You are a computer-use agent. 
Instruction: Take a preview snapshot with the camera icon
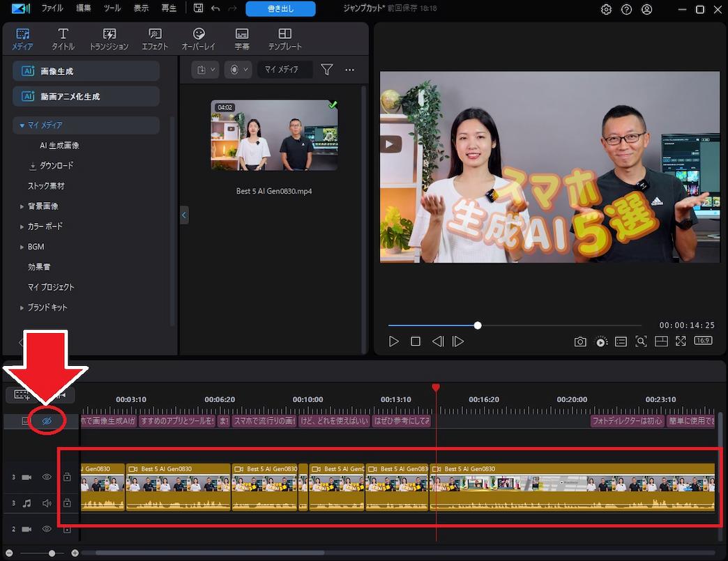tap(580, 341)
